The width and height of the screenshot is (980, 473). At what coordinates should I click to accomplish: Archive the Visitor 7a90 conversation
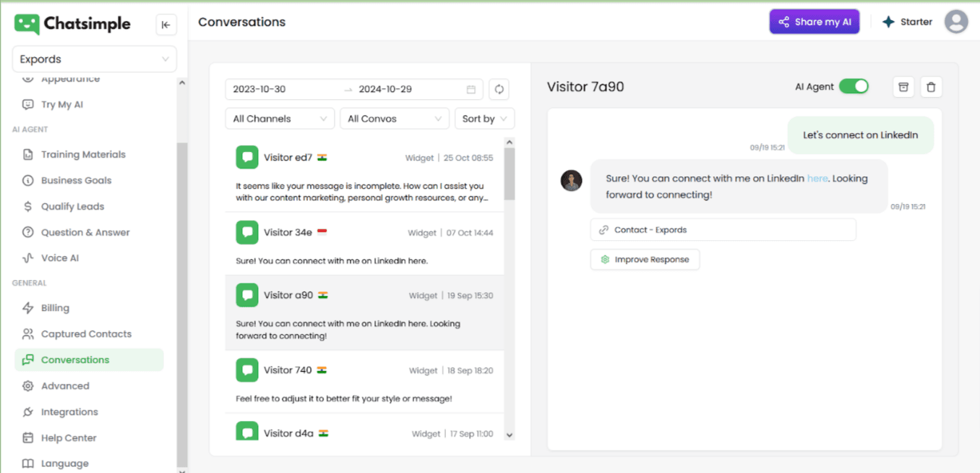tap(903, 87)
